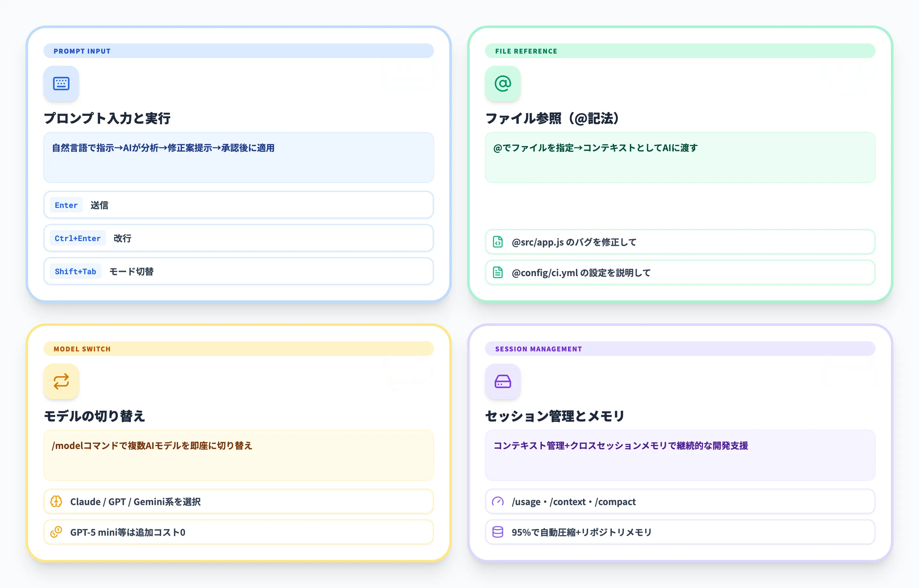Toggle mode with the Shift+Tab badge
Image resolution: width=919 pixels, height=588 pixels.
(x=76, y=271)
